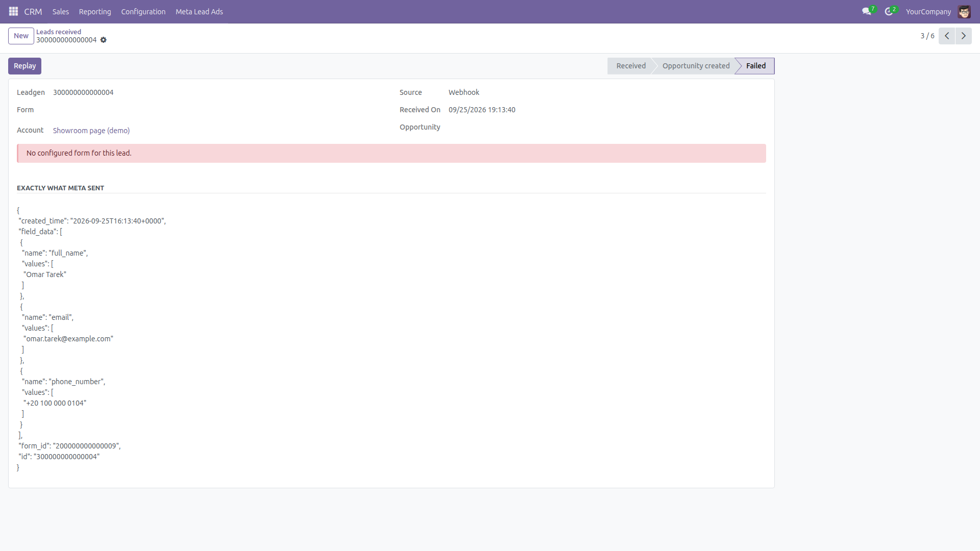Screen dimensions: 980x551
Task: Click the empty Form field
Action: 217,110
